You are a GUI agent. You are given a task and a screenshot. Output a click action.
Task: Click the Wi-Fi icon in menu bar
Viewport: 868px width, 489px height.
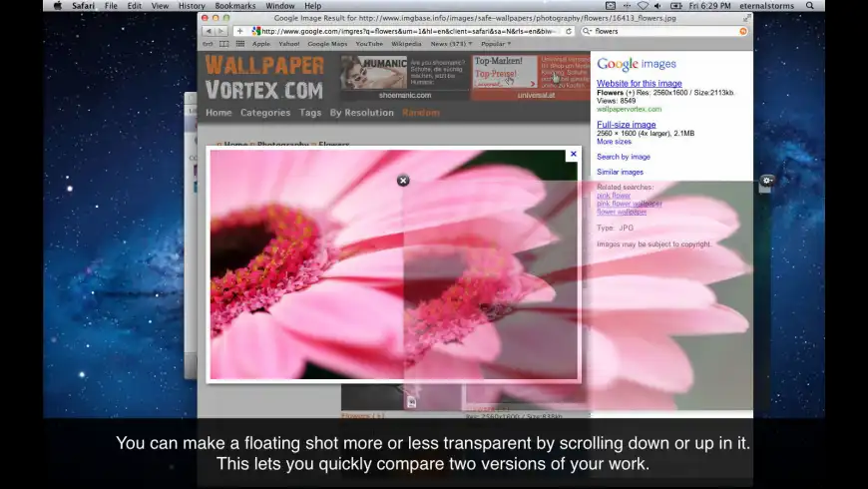tap(643, 6)
